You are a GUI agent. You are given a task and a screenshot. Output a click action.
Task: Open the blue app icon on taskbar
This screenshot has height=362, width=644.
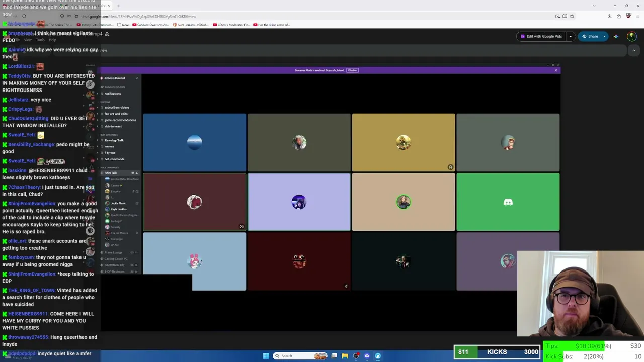point(378,356)
